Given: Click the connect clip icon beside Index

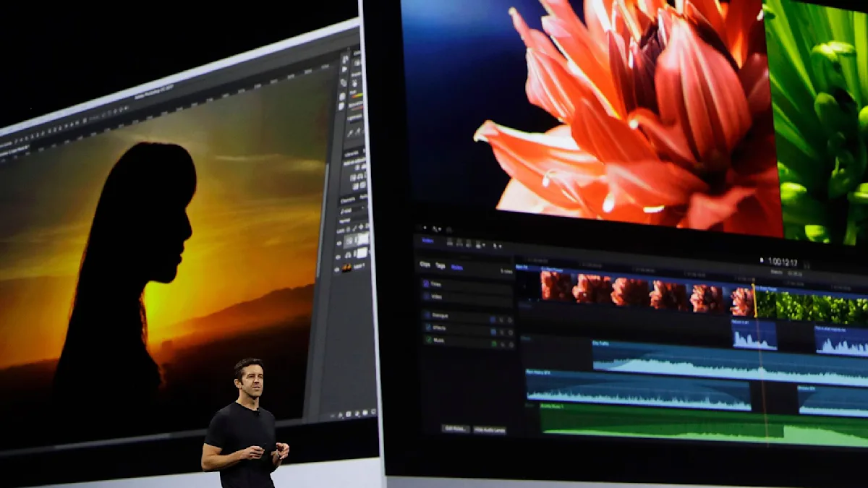Looking at the screenshot, I should point(450,242).
